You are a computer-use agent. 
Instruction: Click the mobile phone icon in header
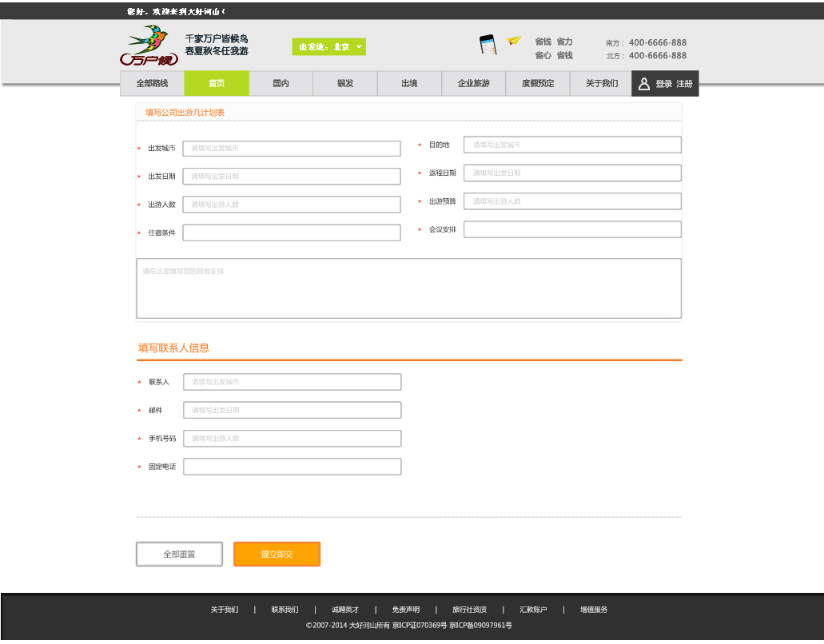[x=488, y=45]
